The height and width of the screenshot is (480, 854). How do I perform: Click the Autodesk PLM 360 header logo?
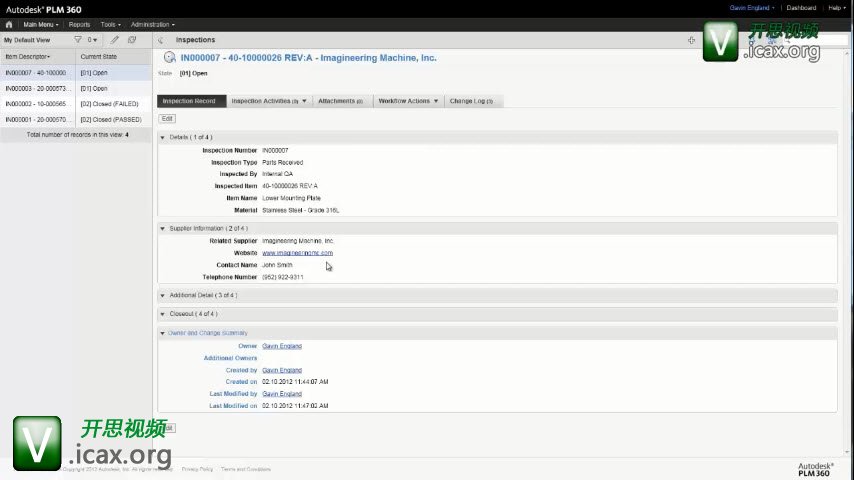click(x=44, y=9)
